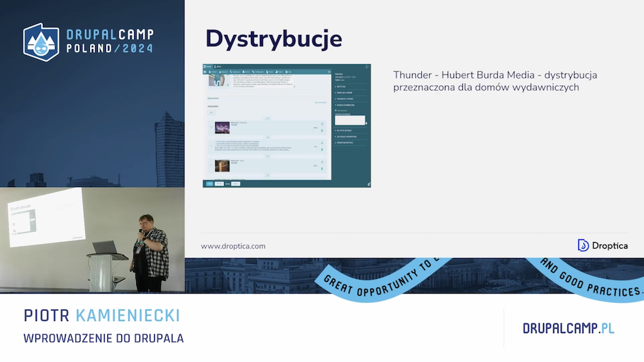Screen dimensions: 644x362
Task: Click the delete icon for the Video paragraph
Action: 322,169
